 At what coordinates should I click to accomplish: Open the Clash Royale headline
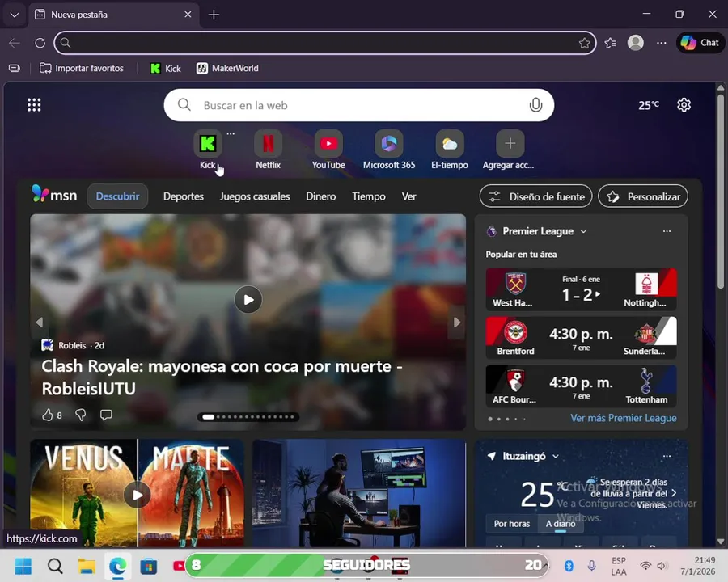coord(222,377)
